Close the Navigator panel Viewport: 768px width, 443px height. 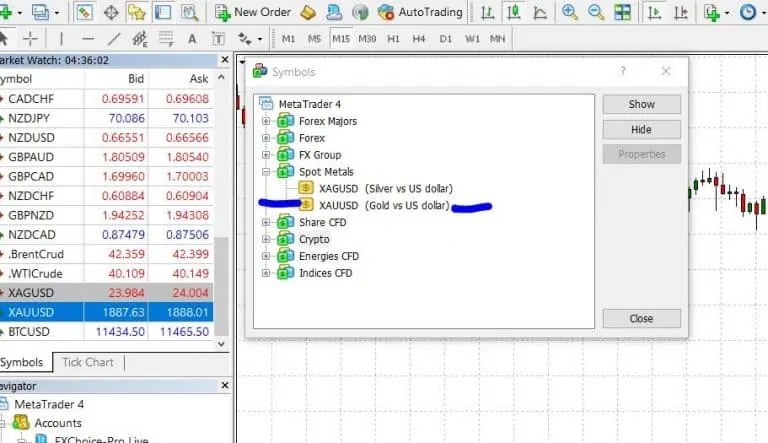225,385
